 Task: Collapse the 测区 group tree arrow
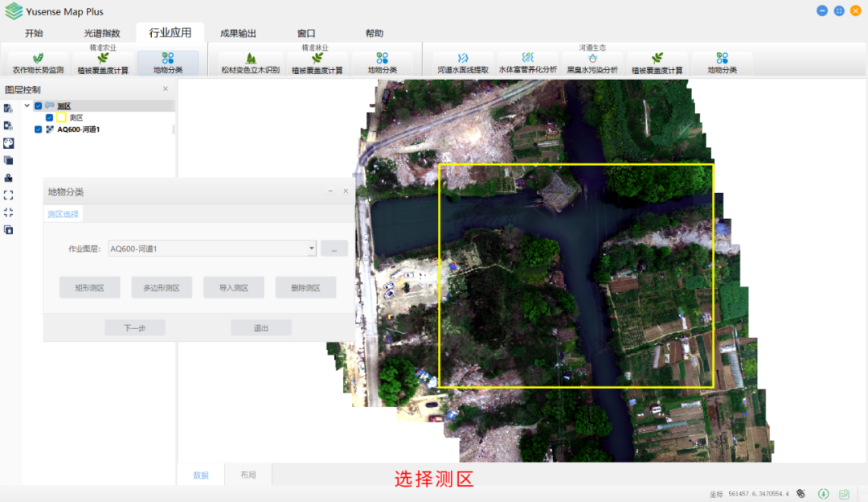coord(27,105)
